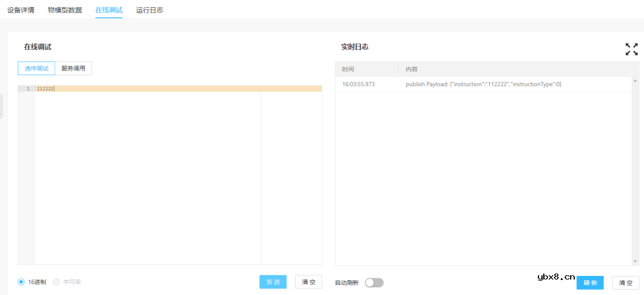The image size is (644, 295).
Task: Click the 时间 column header
Action: (348, 69)
